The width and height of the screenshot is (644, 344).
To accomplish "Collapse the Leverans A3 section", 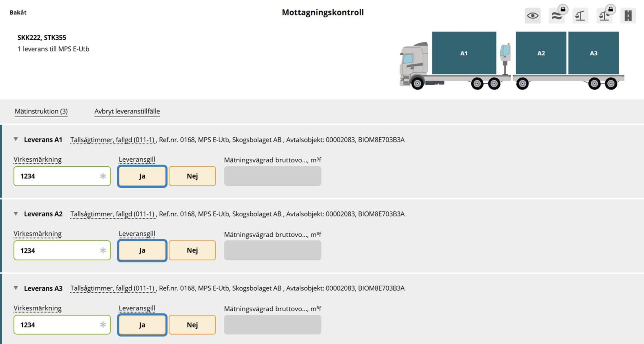I will 16,288.
